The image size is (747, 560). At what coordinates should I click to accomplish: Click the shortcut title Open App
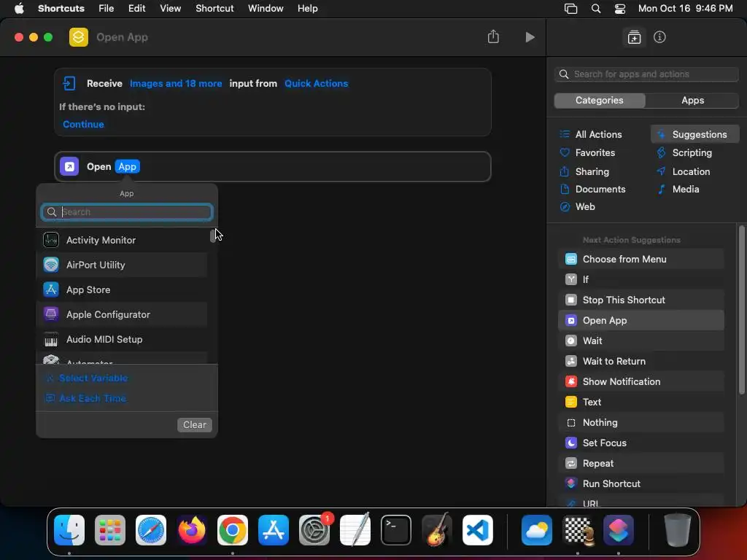tap(122, 37)
